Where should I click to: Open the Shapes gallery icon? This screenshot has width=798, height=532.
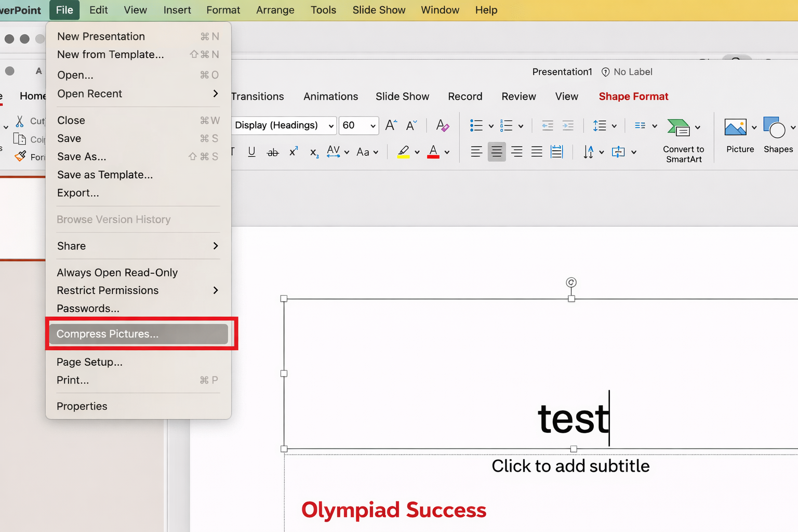click(774, 127)
